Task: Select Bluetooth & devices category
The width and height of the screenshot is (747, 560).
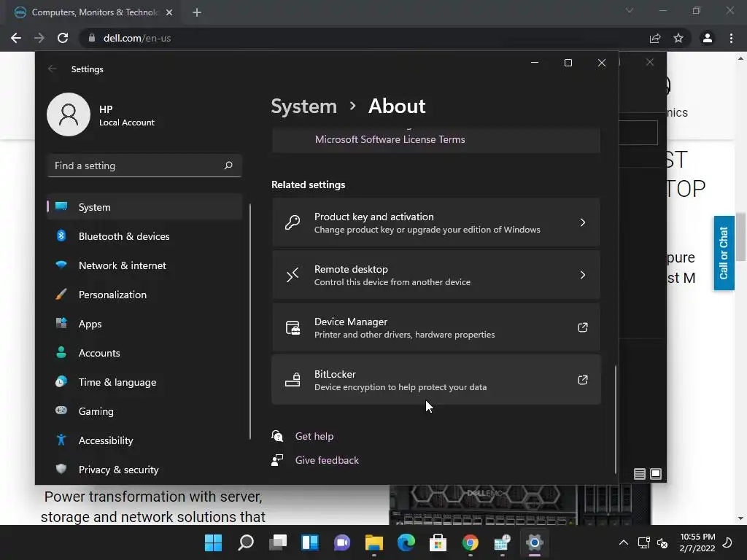Action: [144, 236]
